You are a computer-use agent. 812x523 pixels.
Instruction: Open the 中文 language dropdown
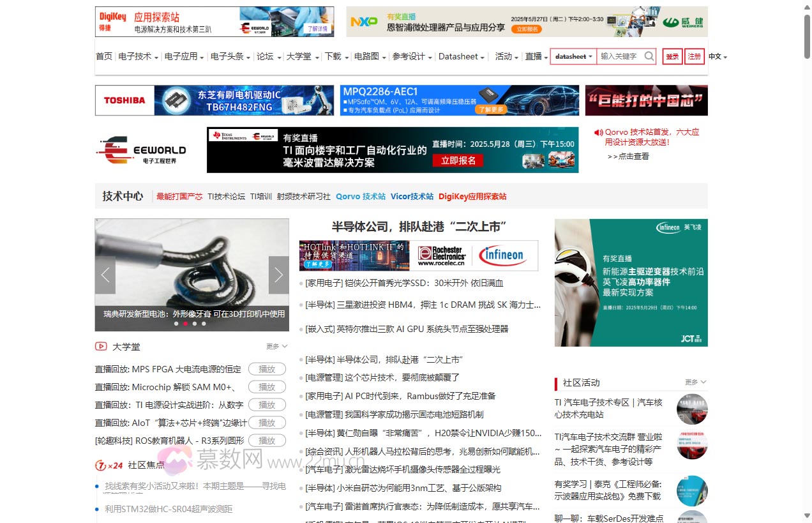tap(716, 56)
